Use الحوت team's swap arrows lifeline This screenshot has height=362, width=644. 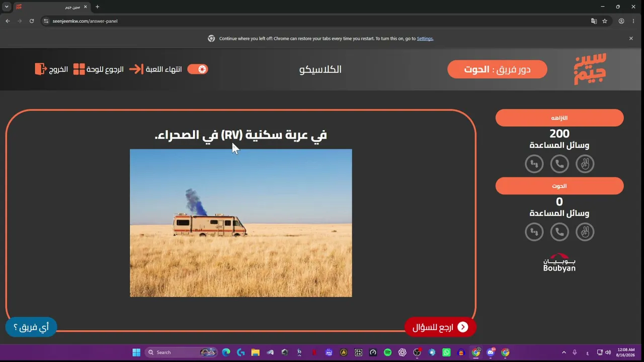pos(534,232)
